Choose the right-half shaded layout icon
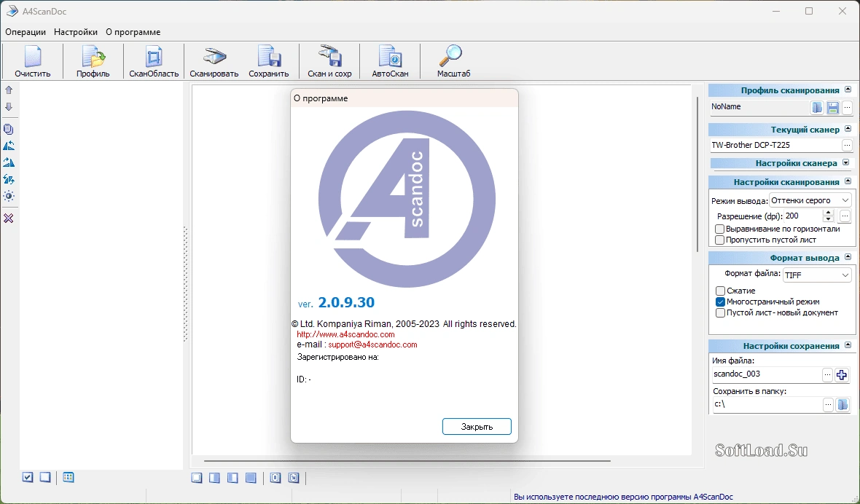Image resolution: width=860 pixels, height=504 pixels. tap(214, 478)
